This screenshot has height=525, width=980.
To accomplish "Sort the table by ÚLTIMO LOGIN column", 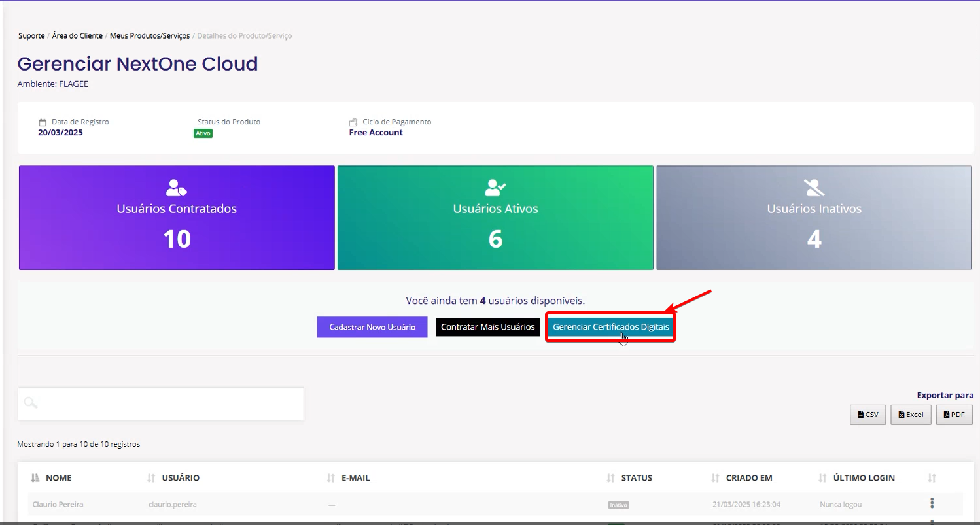I will tap(864, 478).
